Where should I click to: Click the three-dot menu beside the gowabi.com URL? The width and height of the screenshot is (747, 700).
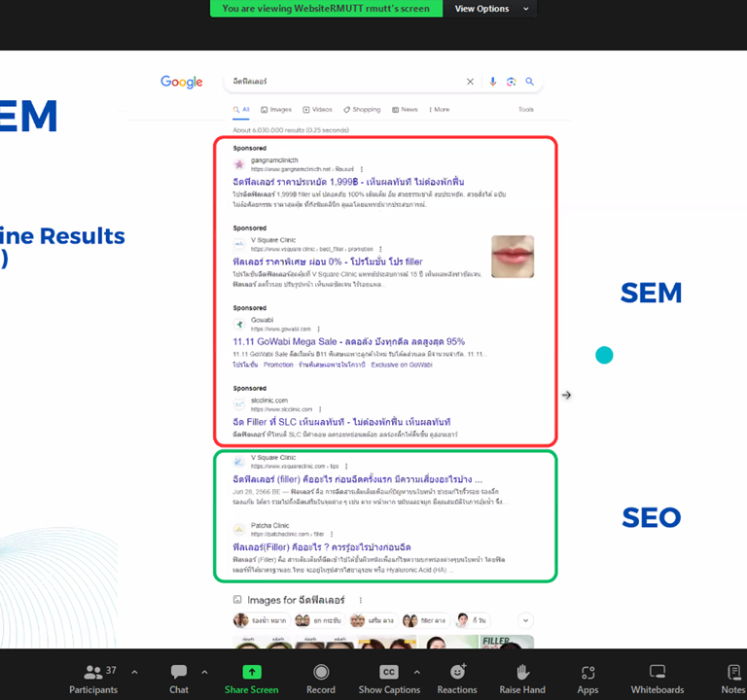pyautogui.click(x=318, y=329)
